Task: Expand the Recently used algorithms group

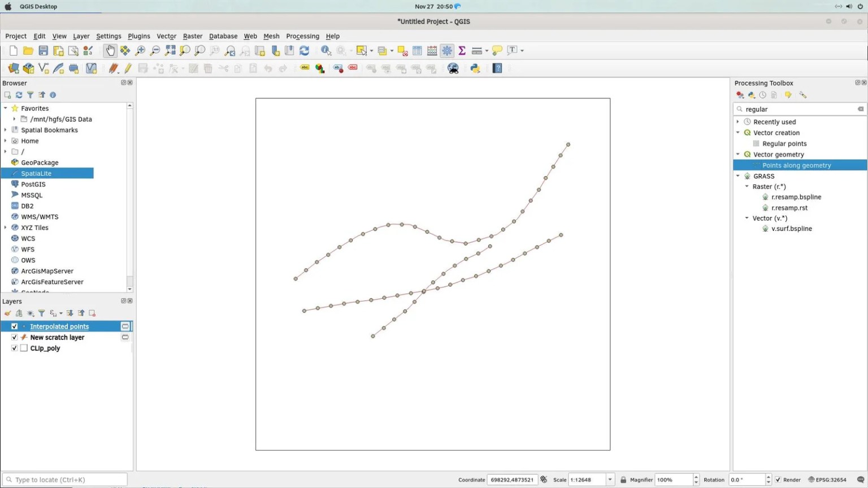Action: click(738, 121)
